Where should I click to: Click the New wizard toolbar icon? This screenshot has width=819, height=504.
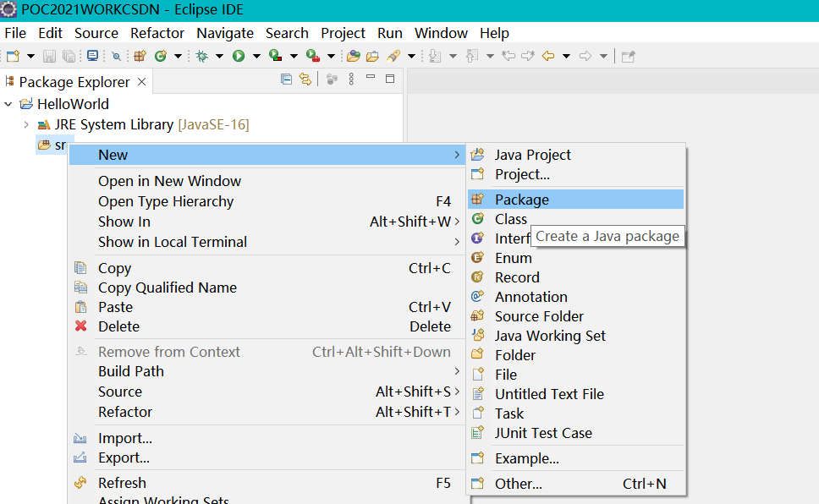click(x=13, y=56)
